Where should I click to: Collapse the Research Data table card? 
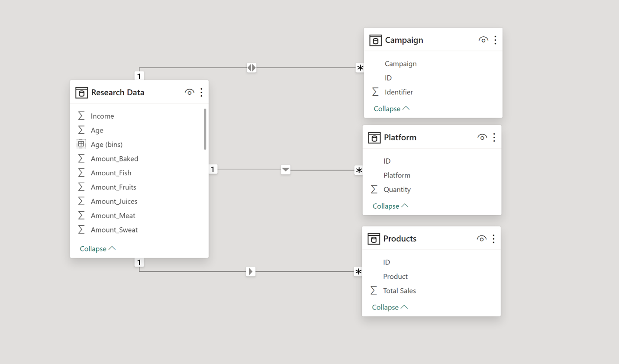97,248
